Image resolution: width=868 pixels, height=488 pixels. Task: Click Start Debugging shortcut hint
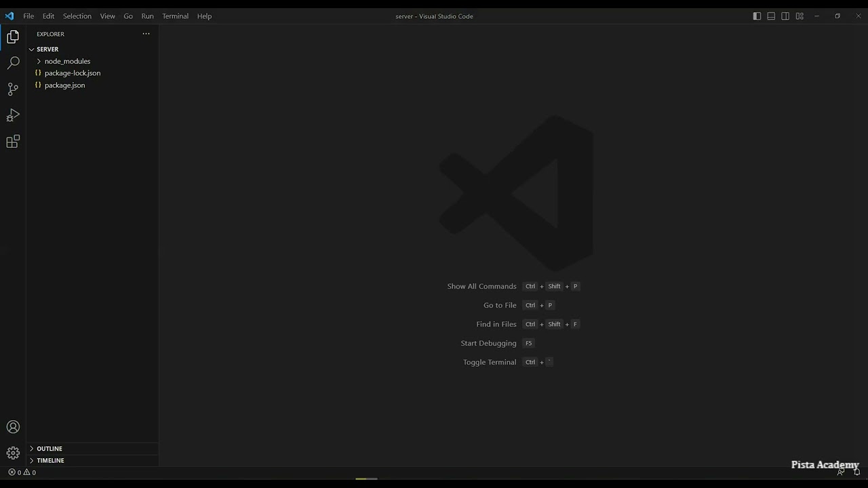498,343
